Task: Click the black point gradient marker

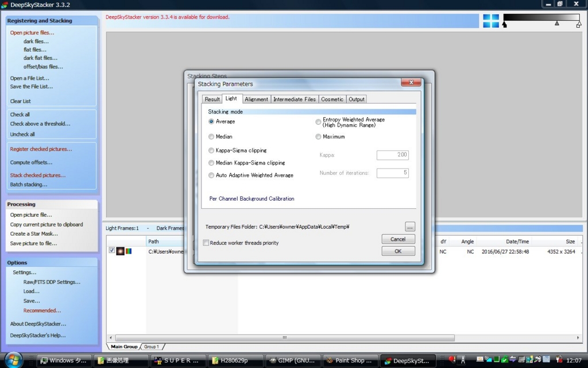Action: [x=504, y=24]
